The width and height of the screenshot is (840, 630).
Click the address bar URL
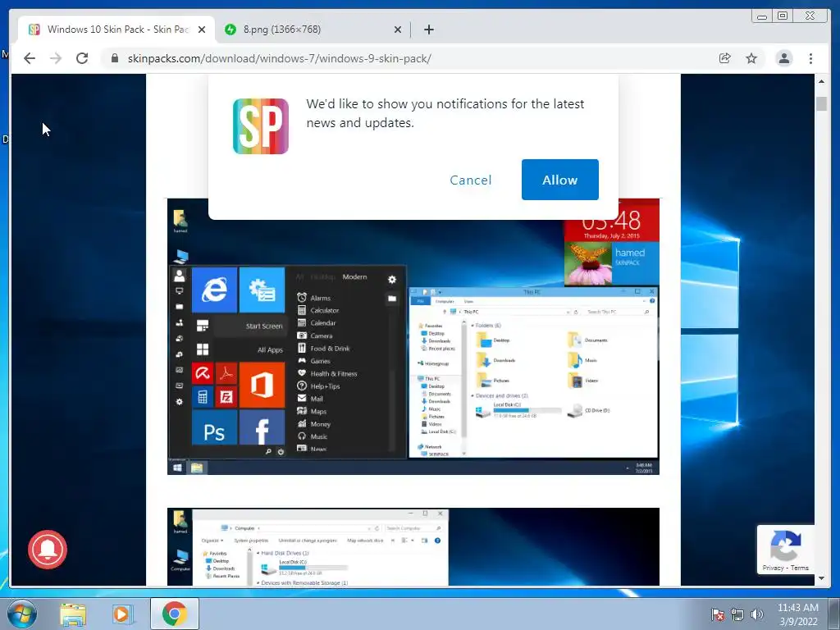(279, 58)
